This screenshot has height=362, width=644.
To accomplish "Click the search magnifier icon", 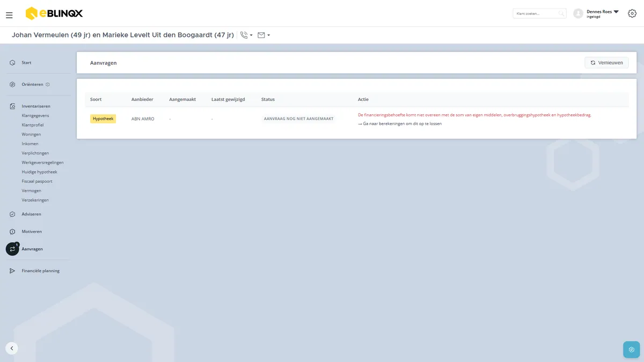I will [x=561, y=13].
